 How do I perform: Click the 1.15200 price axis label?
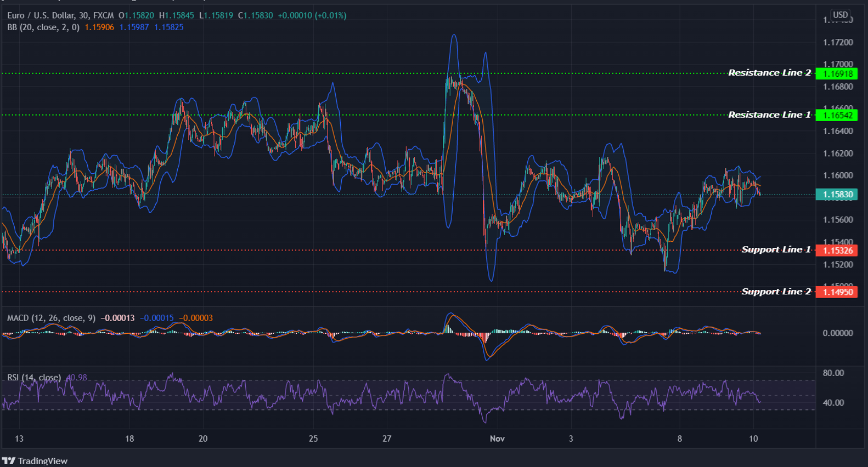click(838, 264)
